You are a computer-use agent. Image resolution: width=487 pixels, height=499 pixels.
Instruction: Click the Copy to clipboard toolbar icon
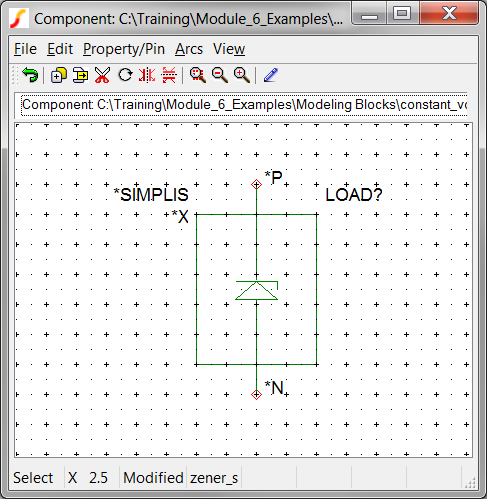[x=80, y=75]
